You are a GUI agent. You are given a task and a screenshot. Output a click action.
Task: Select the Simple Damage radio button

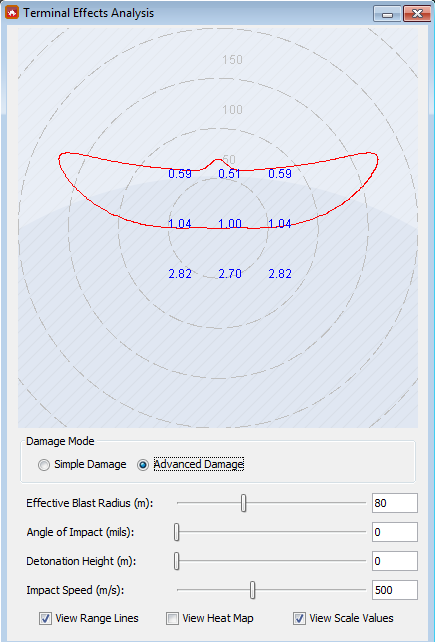tap(43, 465)
